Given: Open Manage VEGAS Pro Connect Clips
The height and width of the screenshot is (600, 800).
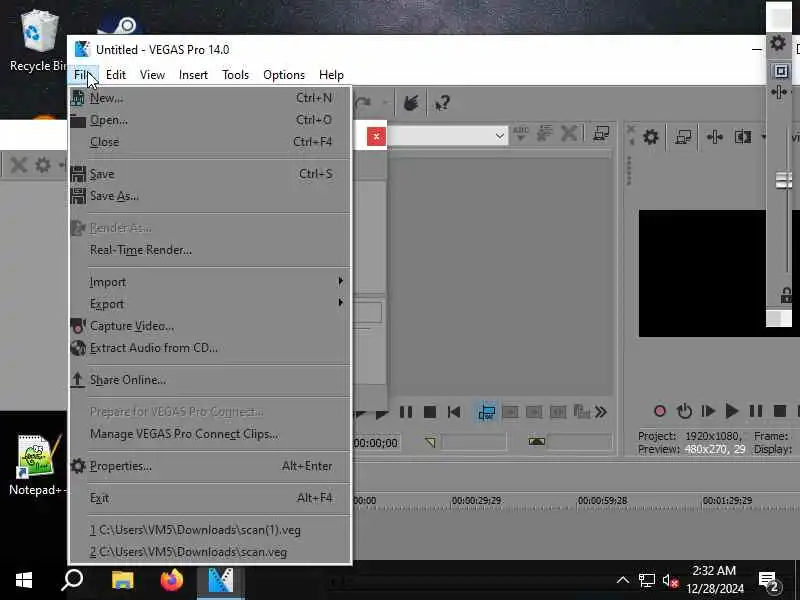Looking at the screenshot, I should pyautogui.click(x=210, y=434).
